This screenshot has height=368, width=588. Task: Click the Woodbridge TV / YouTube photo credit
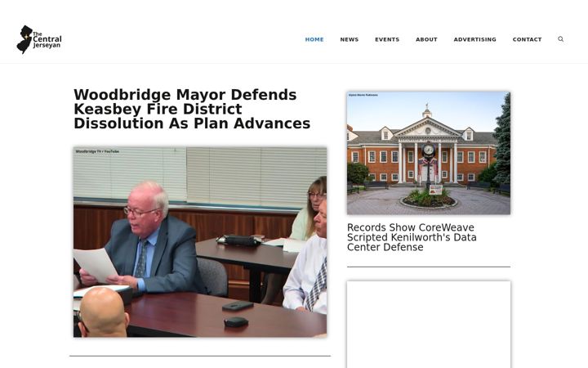point(97,151)
